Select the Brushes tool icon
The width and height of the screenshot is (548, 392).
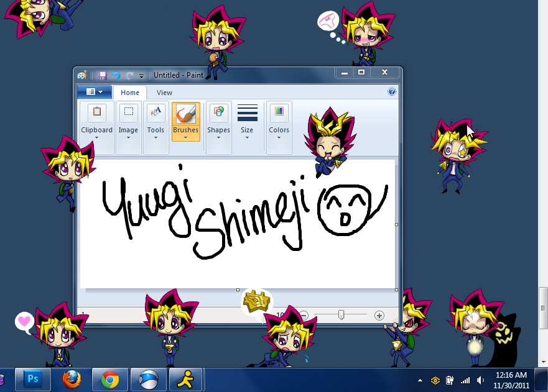pyautogui.click(x=185, y=114)
